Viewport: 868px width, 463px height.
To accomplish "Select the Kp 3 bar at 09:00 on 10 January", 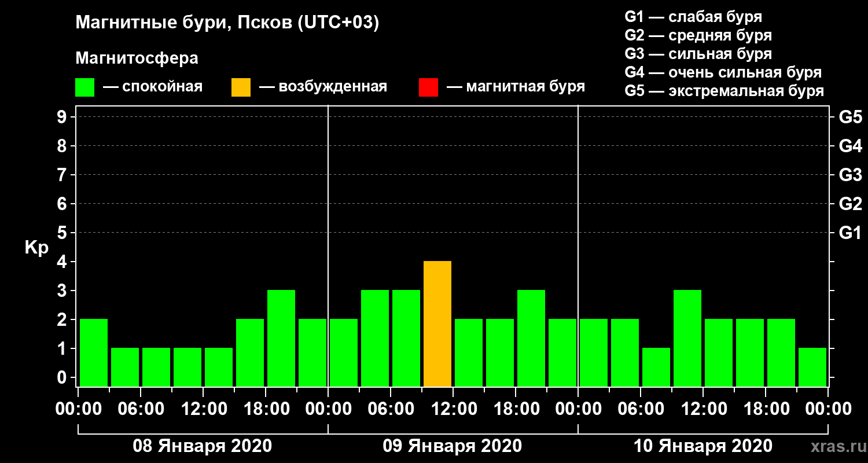I will 687,339.
